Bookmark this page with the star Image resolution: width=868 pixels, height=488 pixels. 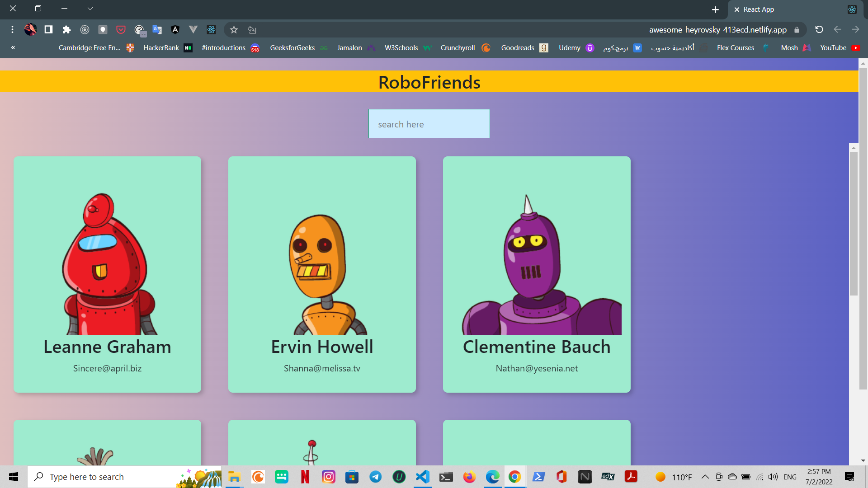tap(234, 30)
